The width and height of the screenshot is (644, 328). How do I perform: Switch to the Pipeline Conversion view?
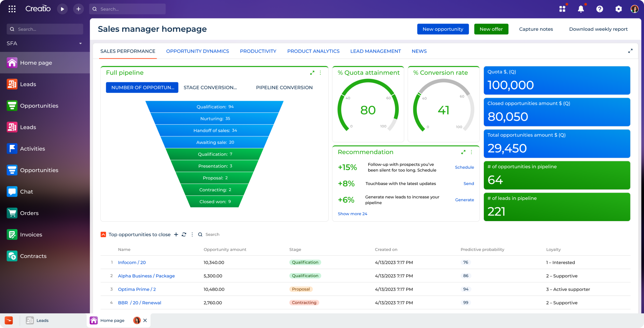point(284,87)
